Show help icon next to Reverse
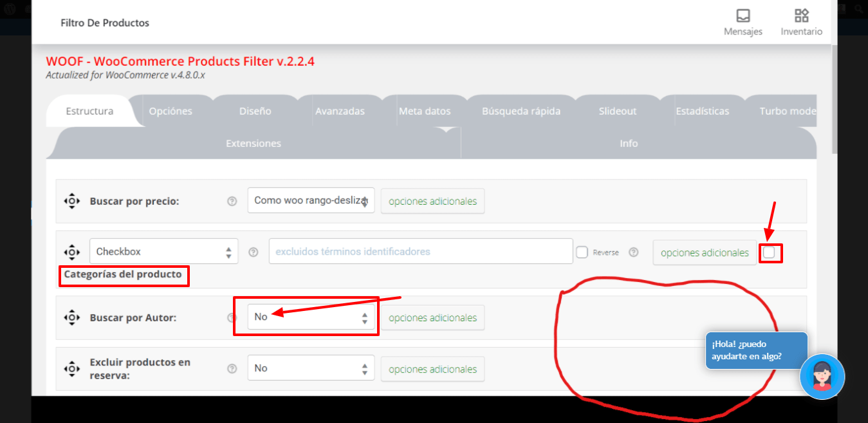The height and width of the screenshot is (423, 868). click(633, 252)
